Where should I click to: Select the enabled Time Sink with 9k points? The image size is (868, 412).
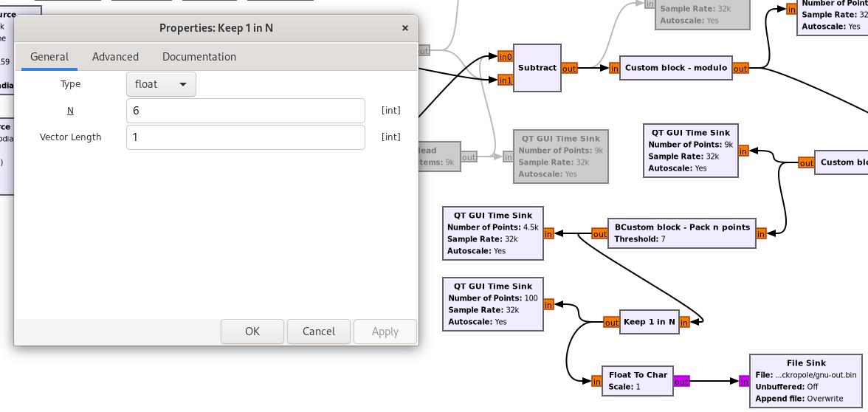pyautogui.click(x=691, y=151)
